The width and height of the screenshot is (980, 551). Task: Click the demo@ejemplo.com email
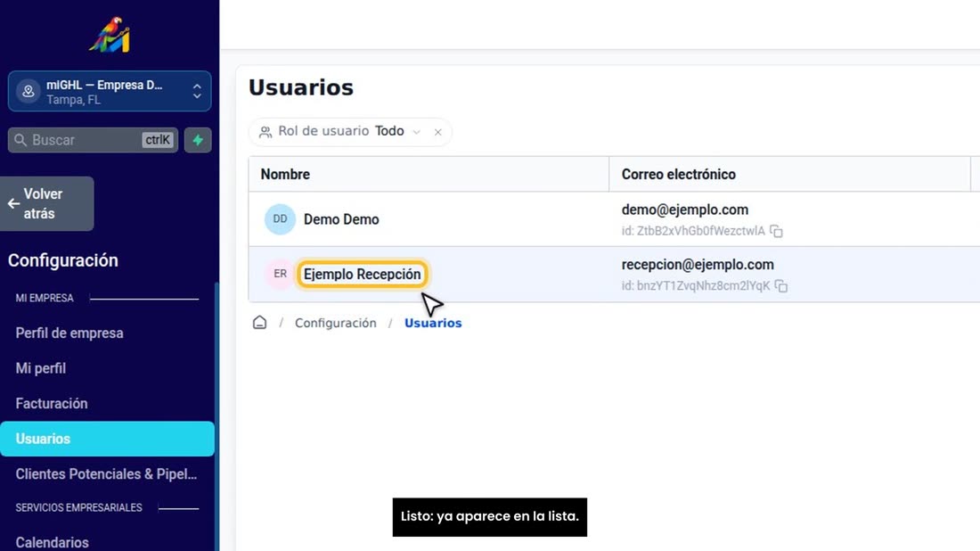684,210
